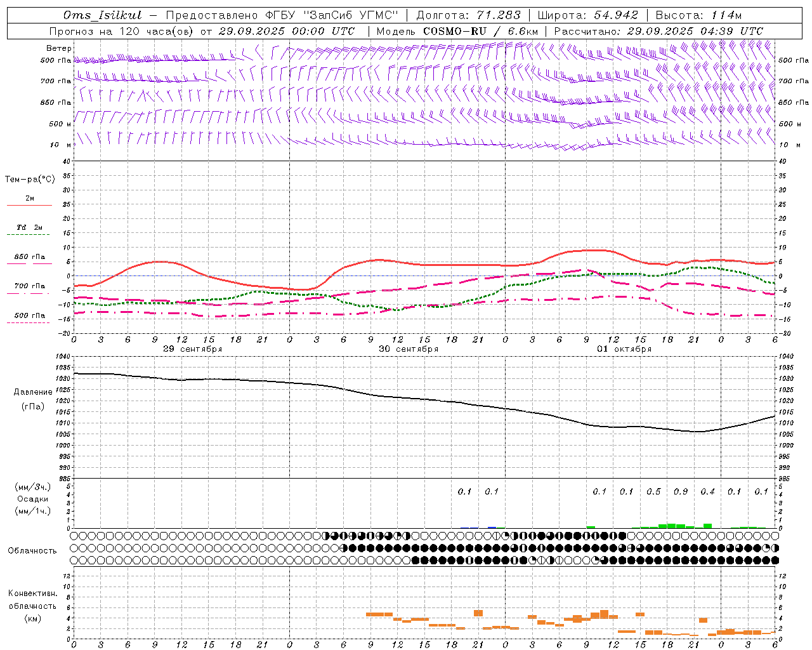The image size is (812, 650).
Task: Click the '850 гПа' entry in temperature legend
Action: pos(29,257)
